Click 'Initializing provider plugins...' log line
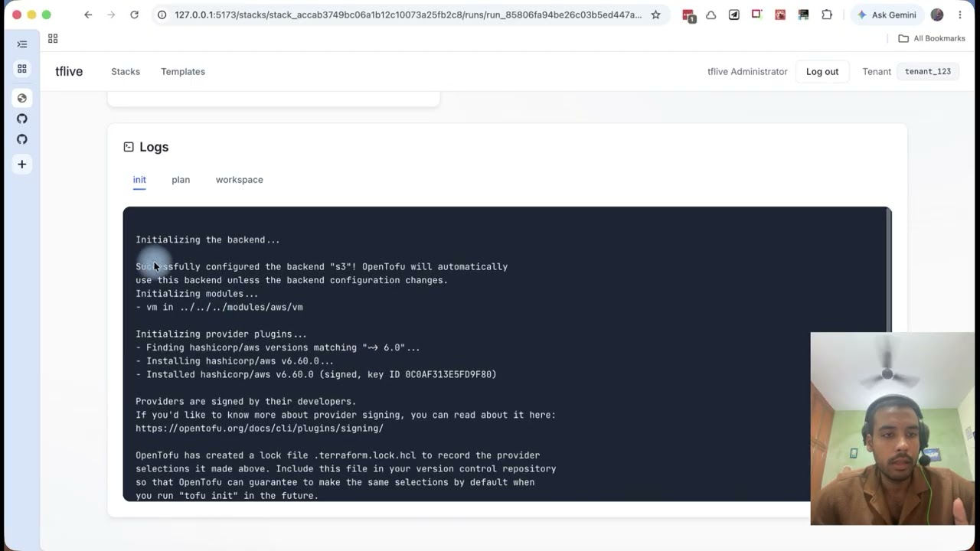 coord(221,334)
